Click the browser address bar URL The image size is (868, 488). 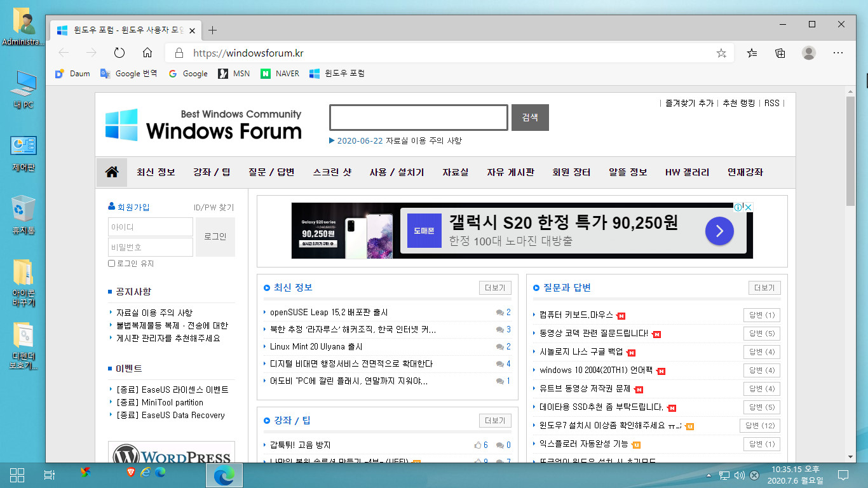click(x=248, y=53)
